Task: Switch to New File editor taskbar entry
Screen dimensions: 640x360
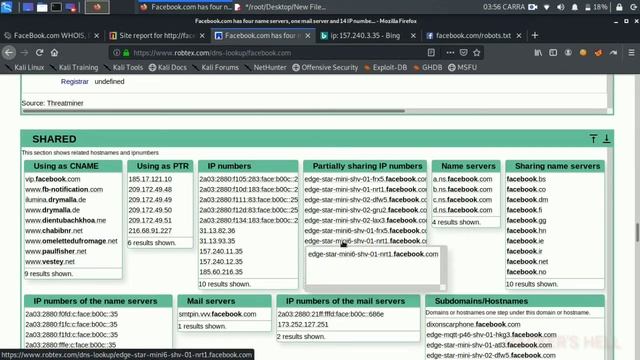Action: [x=280, y=7]
